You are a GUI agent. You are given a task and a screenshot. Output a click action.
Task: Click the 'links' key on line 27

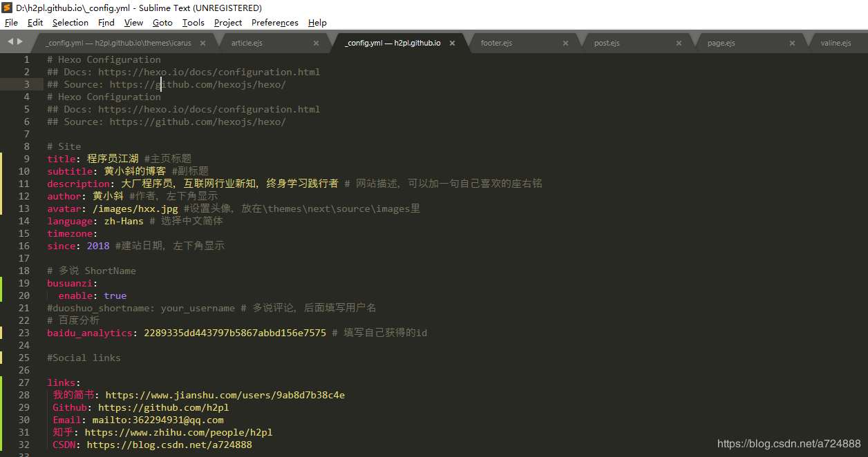tap(61, 382)
